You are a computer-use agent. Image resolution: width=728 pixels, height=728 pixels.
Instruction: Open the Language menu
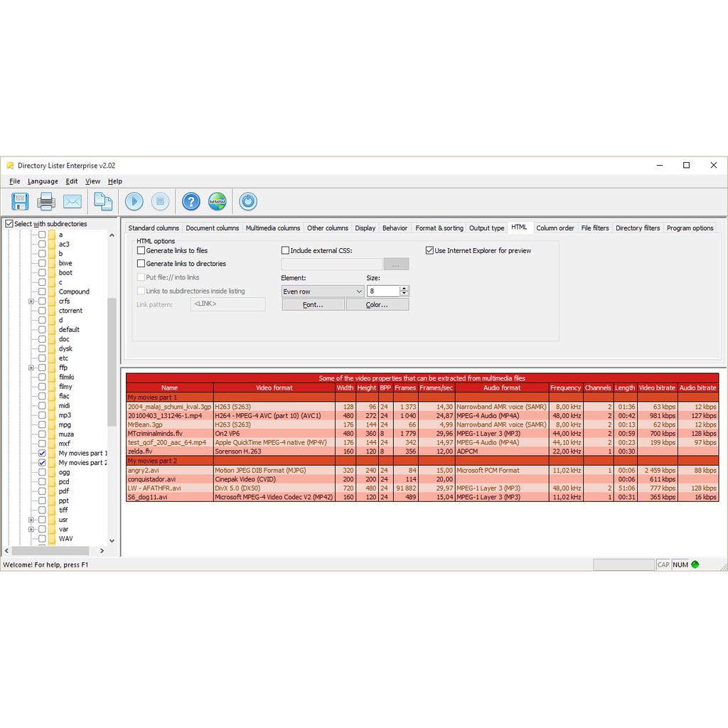pyautogui.click(x=43, y=181)
